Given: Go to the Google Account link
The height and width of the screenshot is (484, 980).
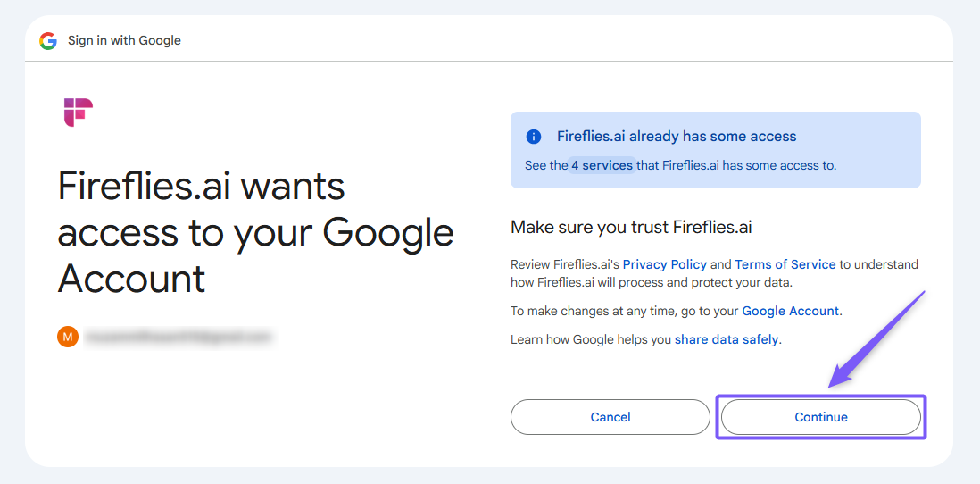Looking at the screenshot, I should pyautogui.click(x=790, y=311).
